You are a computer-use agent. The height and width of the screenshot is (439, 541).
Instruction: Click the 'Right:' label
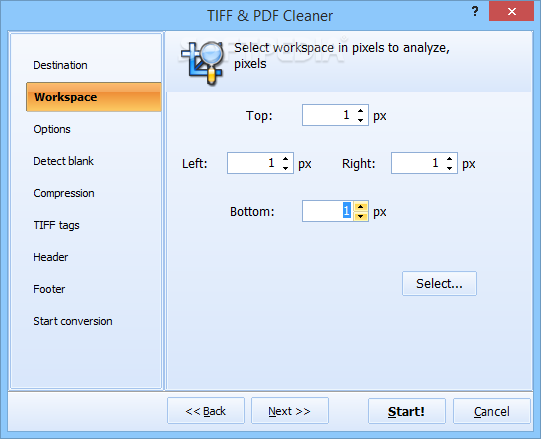[358, 164]
